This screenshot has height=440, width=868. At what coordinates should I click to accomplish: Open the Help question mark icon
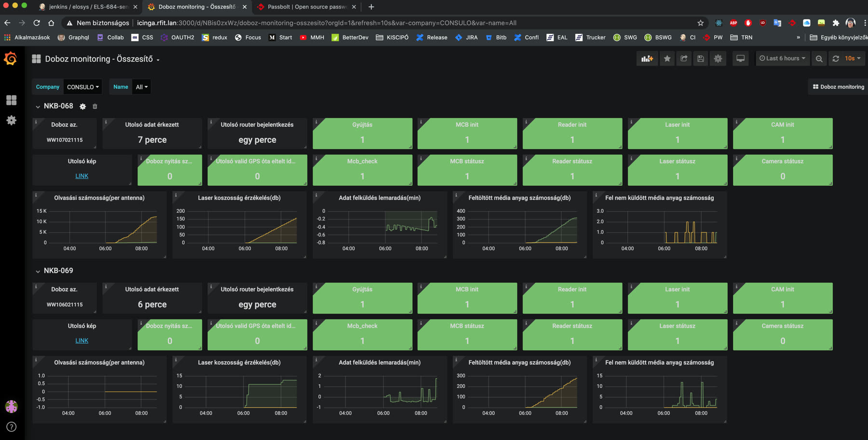click(11, 427)
